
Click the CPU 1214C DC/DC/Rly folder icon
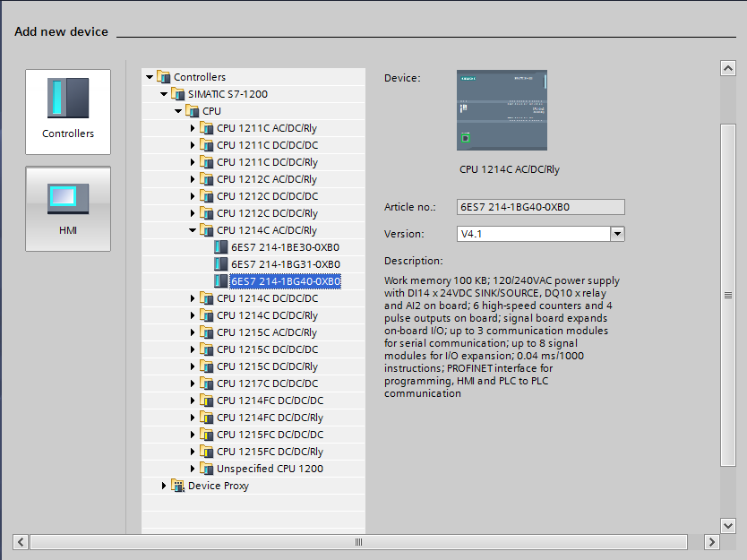206,315
